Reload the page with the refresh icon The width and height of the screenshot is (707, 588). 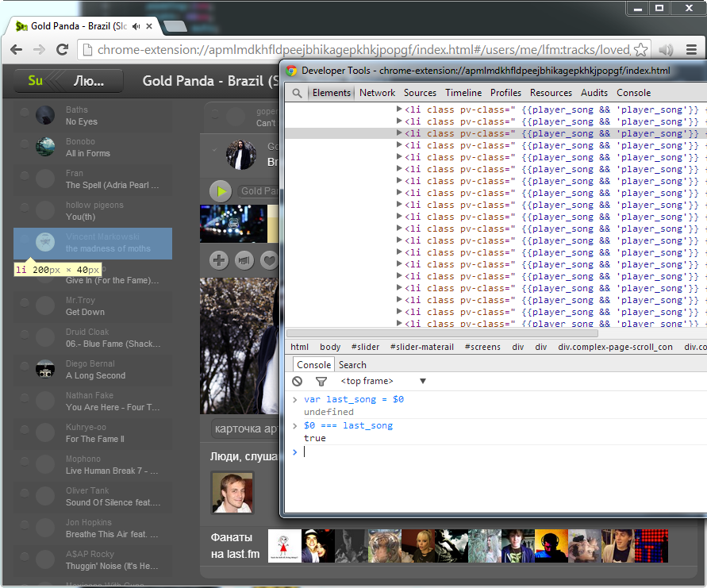click(62, 50)
